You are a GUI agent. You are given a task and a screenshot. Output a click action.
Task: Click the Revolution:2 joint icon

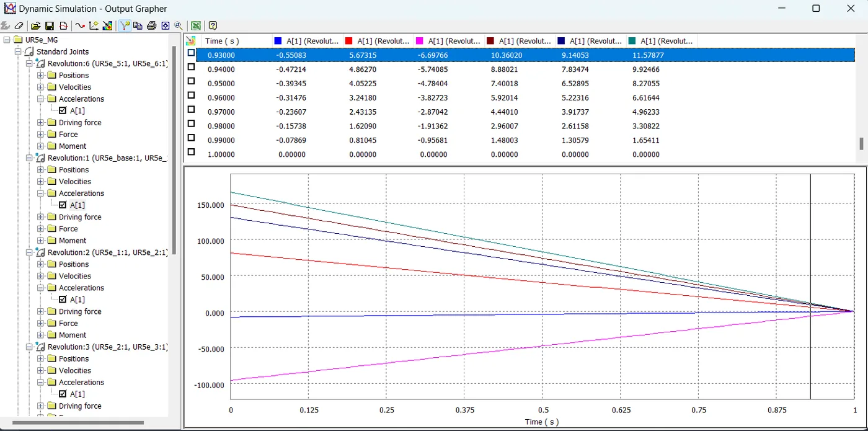coord(41,252)
